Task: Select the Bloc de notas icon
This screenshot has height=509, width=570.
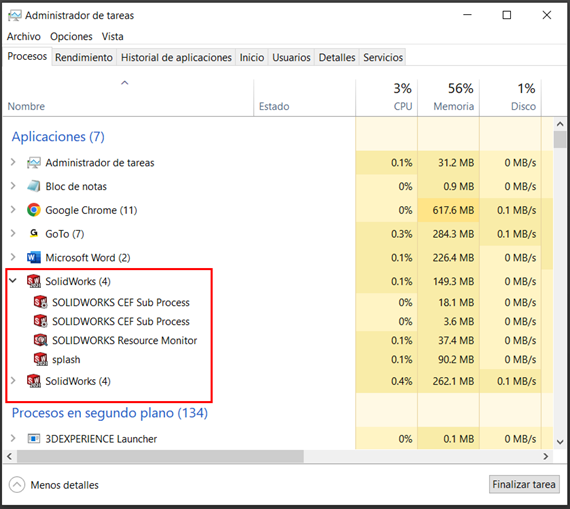Action: click(33, 186)
